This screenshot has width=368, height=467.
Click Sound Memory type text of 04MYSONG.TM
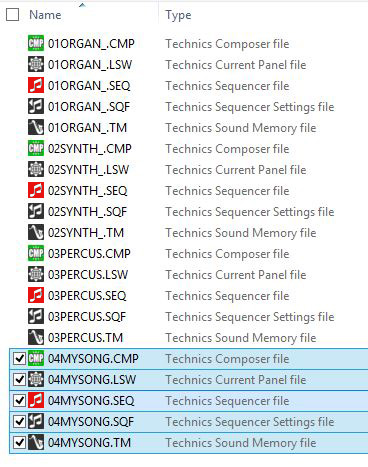pos(241,443)
